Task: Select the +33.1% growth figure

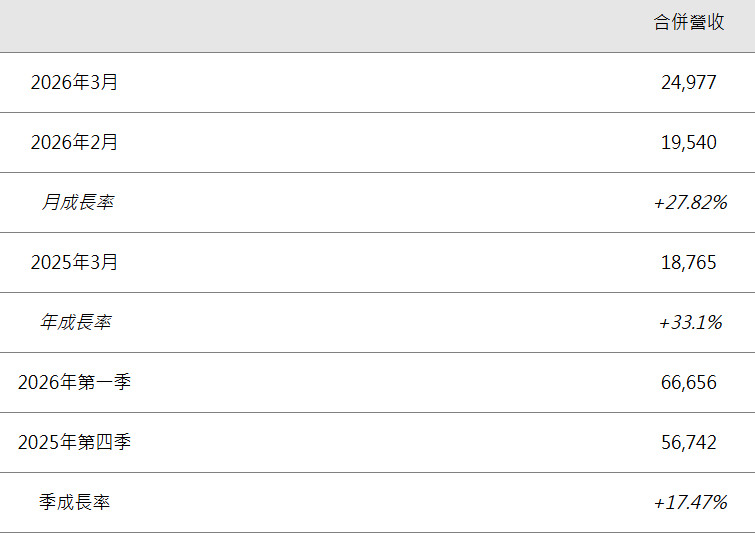Action: pyautogui.click(x=689, y=323)
